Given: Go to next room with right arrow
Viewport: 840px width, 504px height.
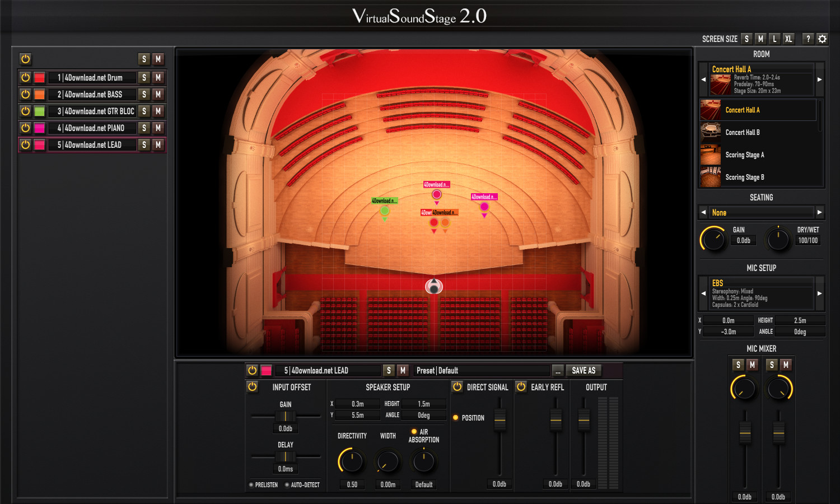Looking at the screenshot, I should click(819, 80).
